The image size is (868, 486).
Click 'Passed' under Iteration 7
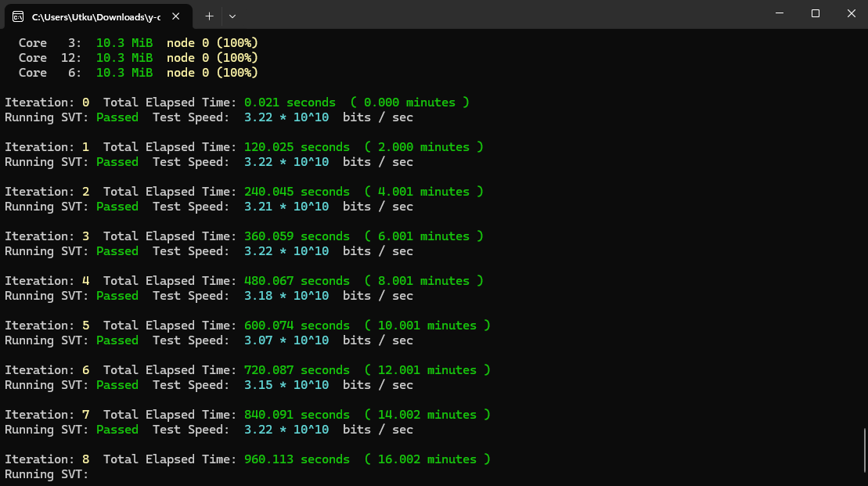click(x=117, y=430)
